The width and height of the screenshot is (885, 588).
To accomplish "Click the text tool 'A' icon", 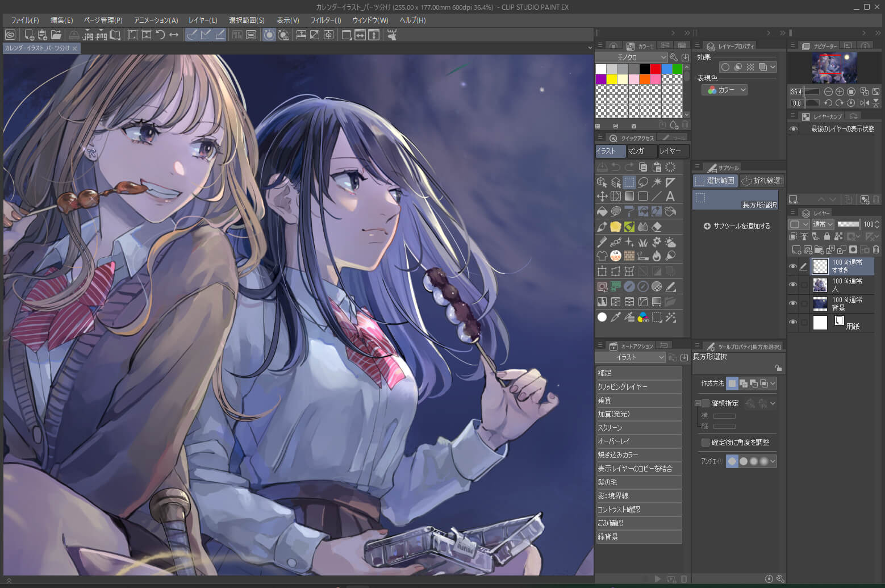I will pyautogui.click(x=670, y=197).
